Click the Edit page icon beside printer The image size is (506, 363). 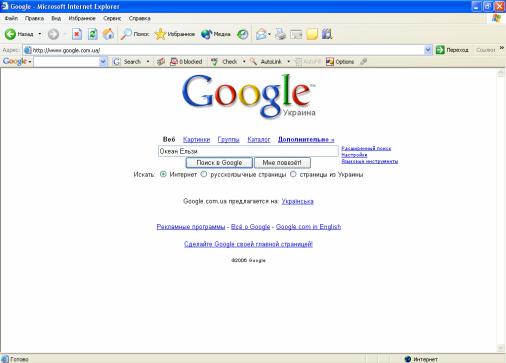tap(296, 34)
